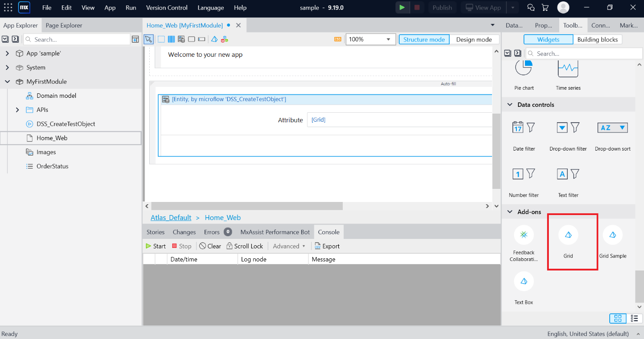Click the blue columns layout grid icon
Viewport: 644px width, 339px height.
pyautogui.click(x=171, y=39)
